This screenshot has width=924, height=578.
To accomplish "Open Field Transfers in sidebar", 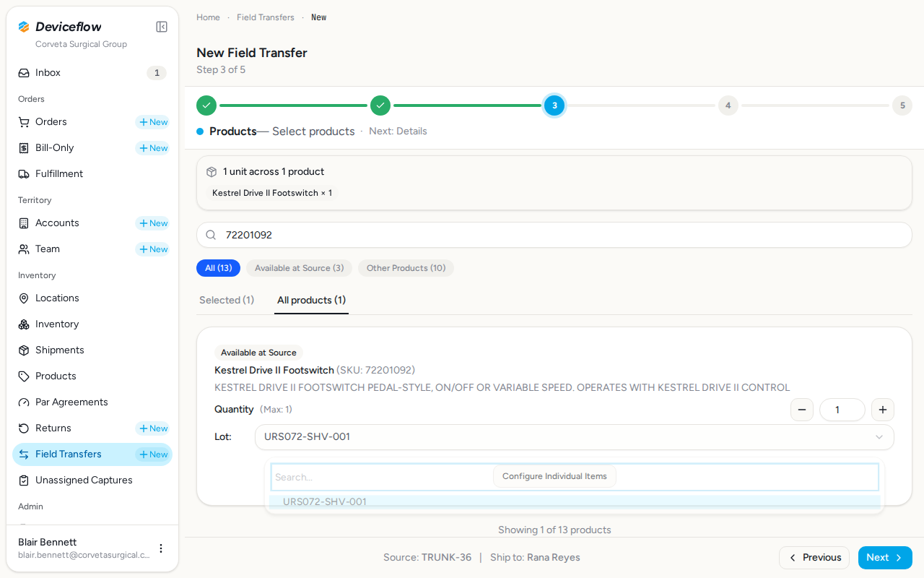I will 92,454.
